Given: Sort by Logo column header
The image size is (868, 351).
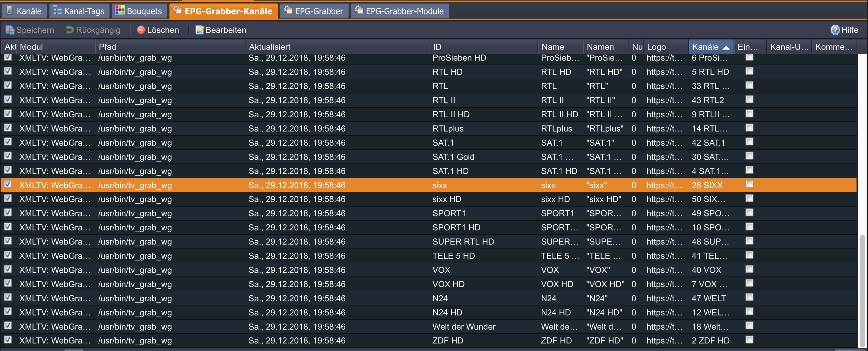Looking at the screenshot, I should tap(666, 47).
